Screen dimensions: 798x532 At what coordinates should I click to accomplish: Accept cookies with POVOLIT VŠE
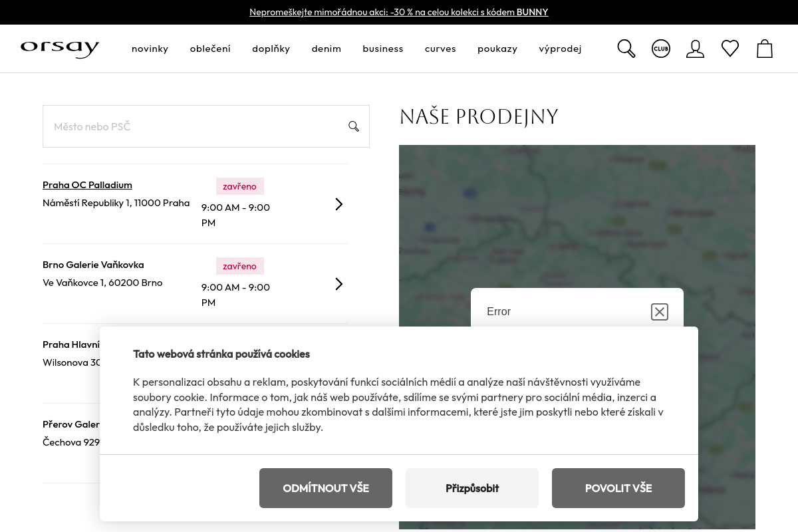(618, 488)
